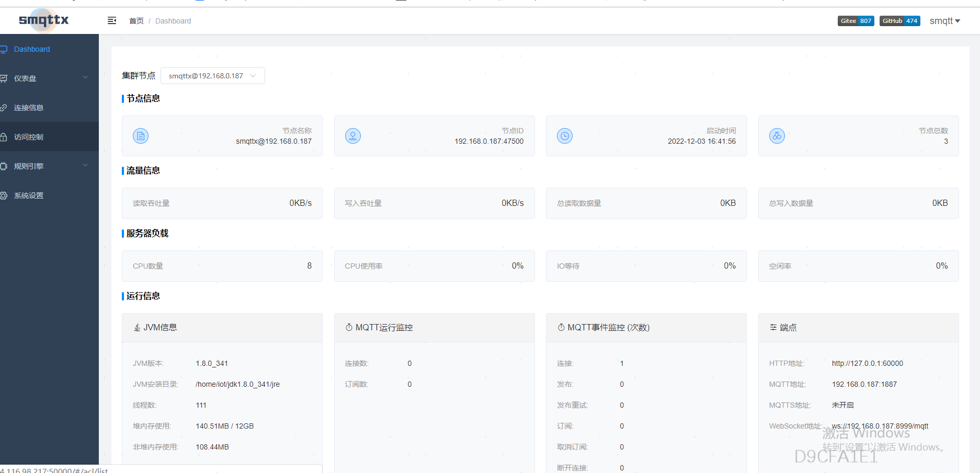Open the 集群节点 node dropdown
Screen dimensions: 980x473
(213, 76)
